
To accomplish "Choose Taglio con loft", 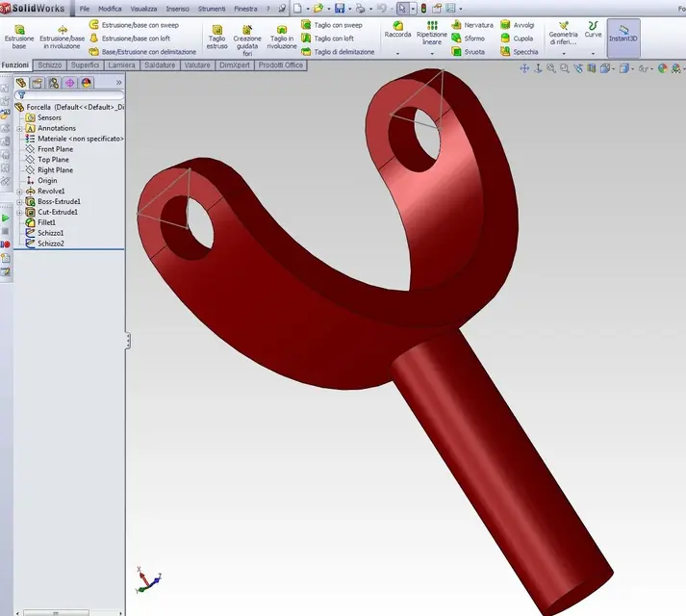I will point(328,38).
